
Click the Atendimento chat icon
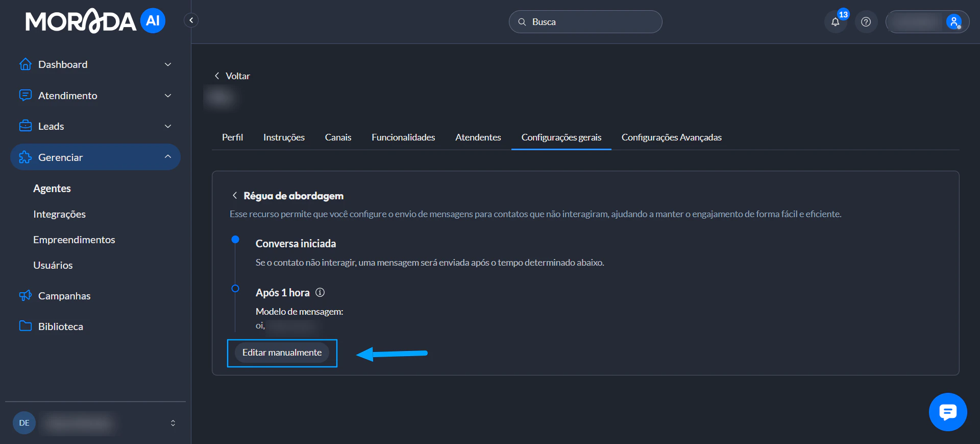coord(25,96)
